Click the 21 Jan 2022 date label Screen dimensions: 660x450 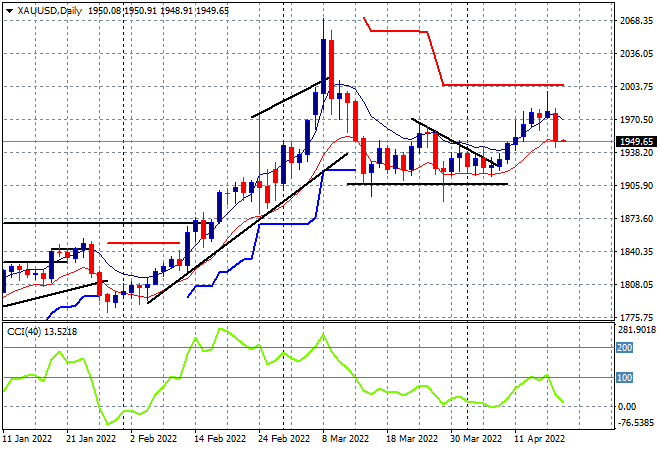point(91,439)
